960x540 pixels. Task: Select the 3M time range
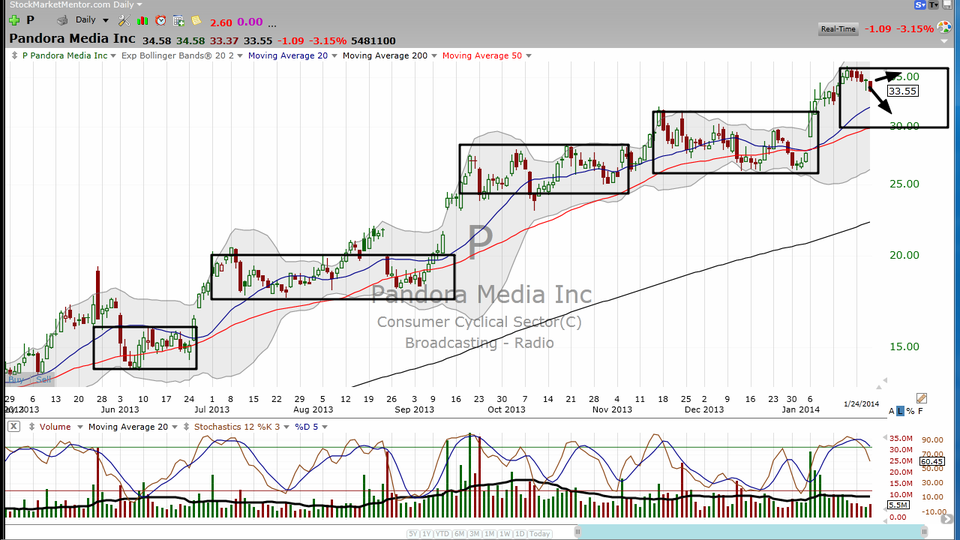pyautogui.click(x=474, y=534)
